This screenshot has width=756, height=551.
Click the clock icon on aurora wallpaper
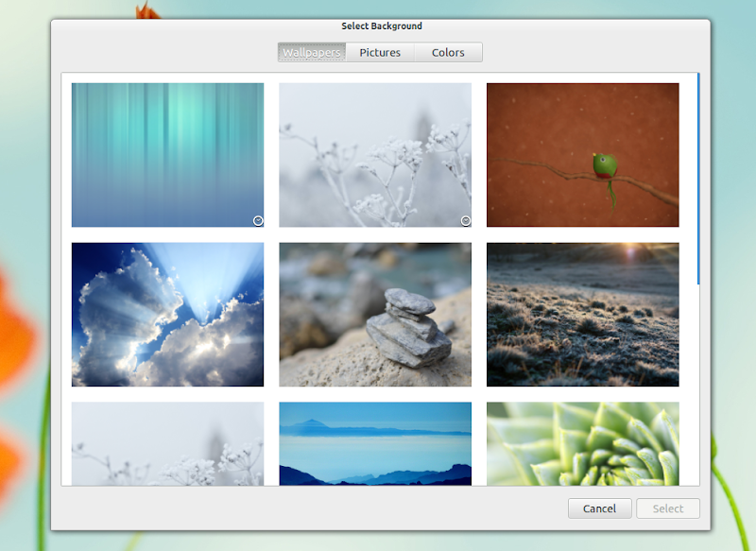(258, 221)
